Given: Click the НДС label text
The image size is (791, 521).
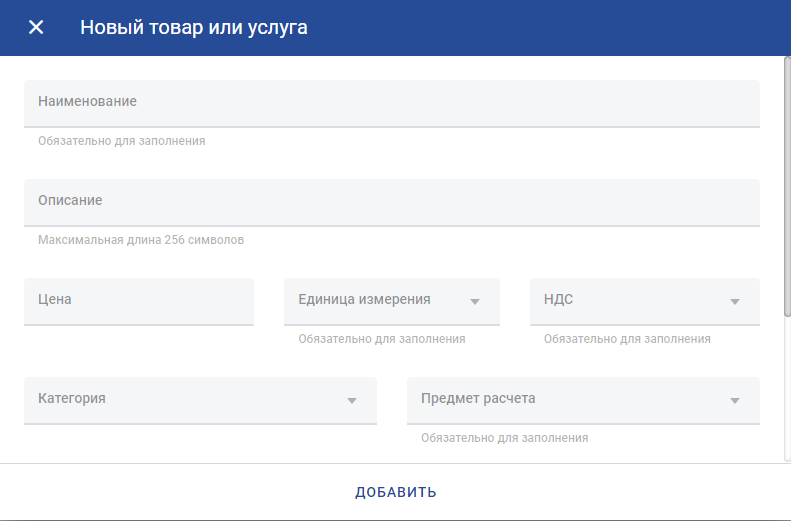Looking at the screenshot, I should tap(558, 299).
